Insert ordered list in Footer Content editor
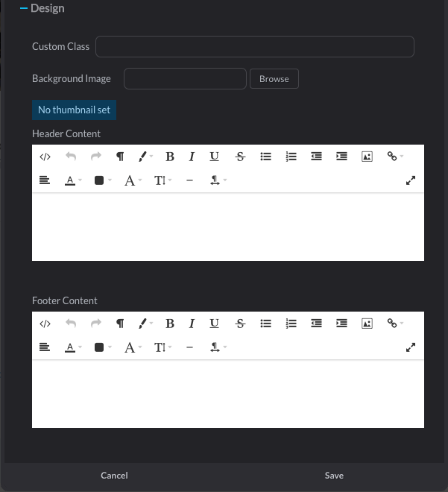448x492 pixels. [291, 324]
